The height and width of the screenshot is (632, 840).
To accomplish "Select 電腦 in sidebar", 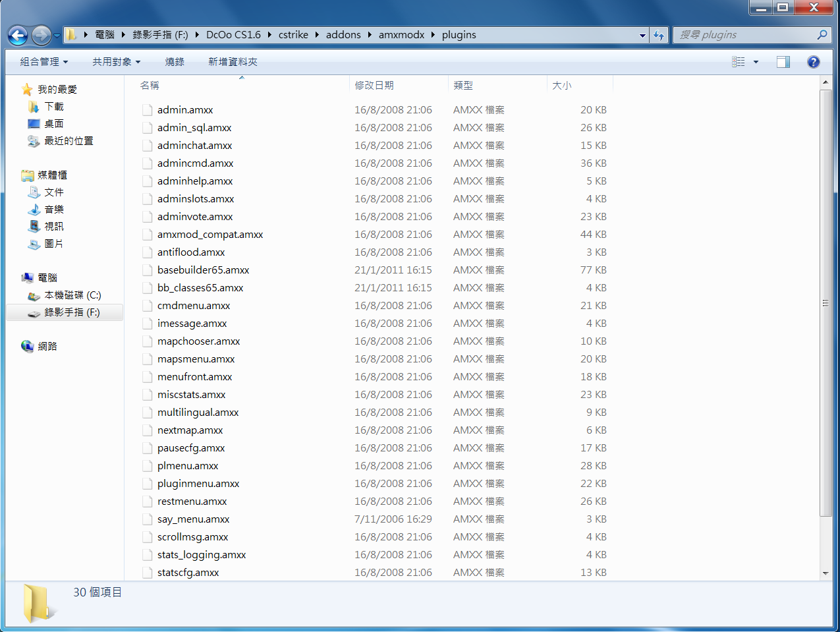I will [47, 278].
